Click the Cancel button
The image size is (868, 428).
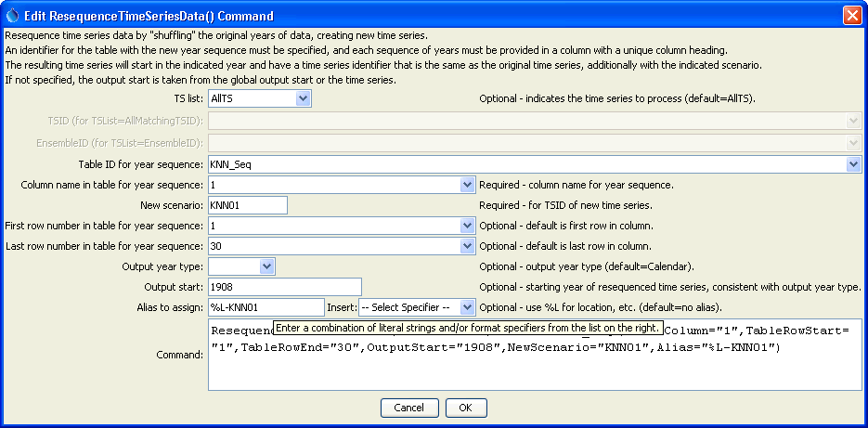pyautogui.click(x=409, y=409)
